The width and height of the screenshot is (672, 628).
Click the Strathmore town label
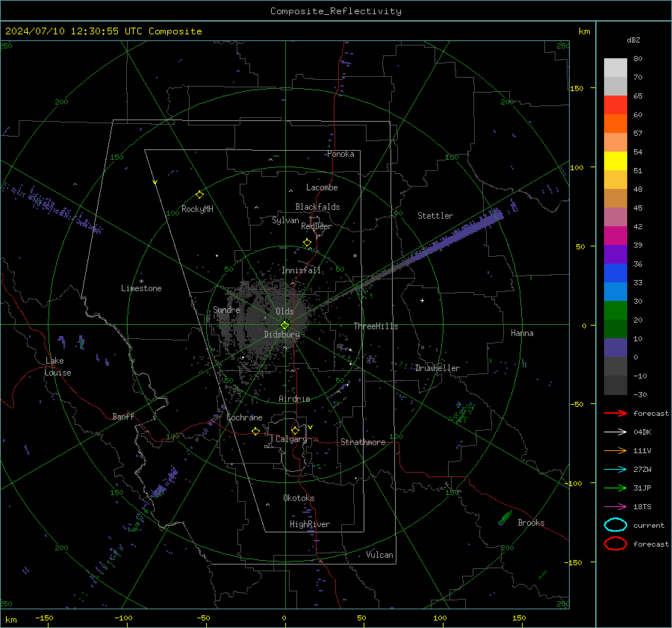[363, 442]
